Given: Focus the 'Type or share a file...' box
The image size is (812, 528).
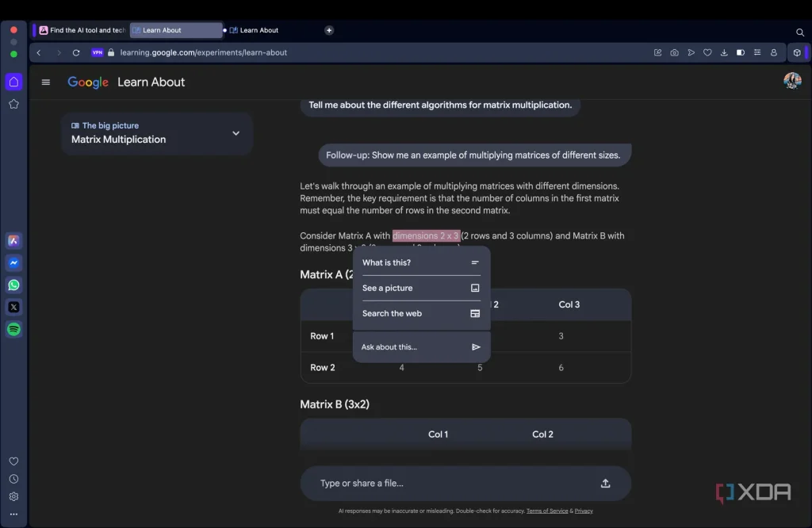Looking at the screenshot, I should pyautogui.click(x=465, y=484).
